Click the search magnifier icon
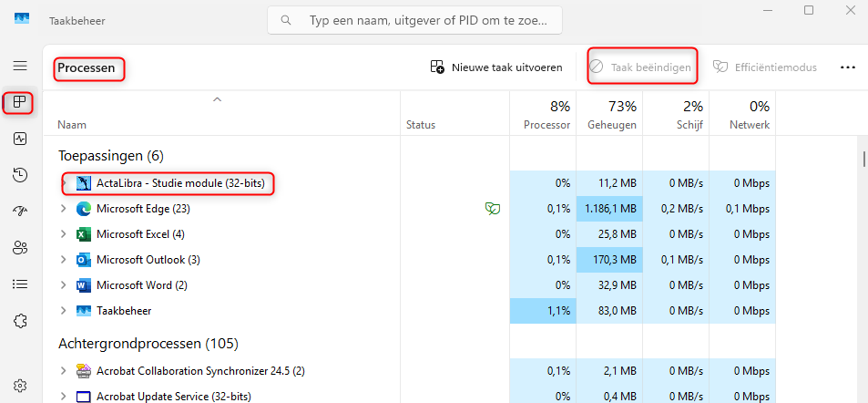868x403 pixels. click(286, 20)
